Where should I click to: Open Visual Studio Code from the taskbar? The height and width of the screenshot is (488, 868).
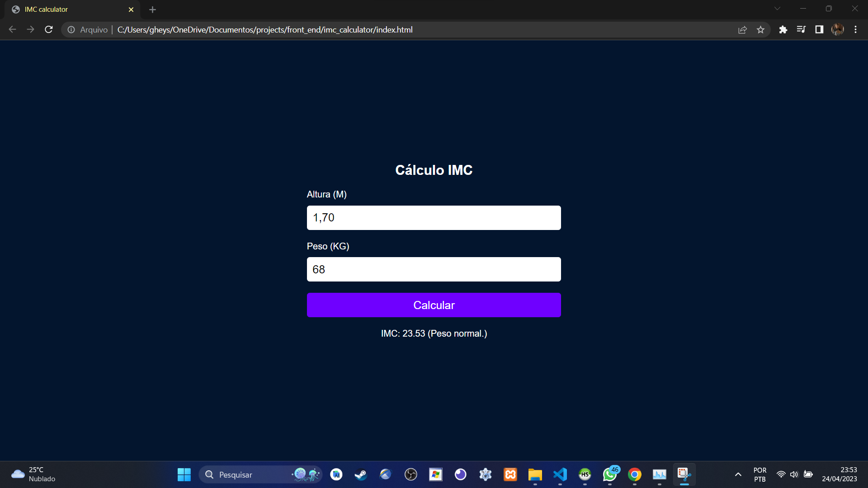pyautogui.click(x=560, y=474)
